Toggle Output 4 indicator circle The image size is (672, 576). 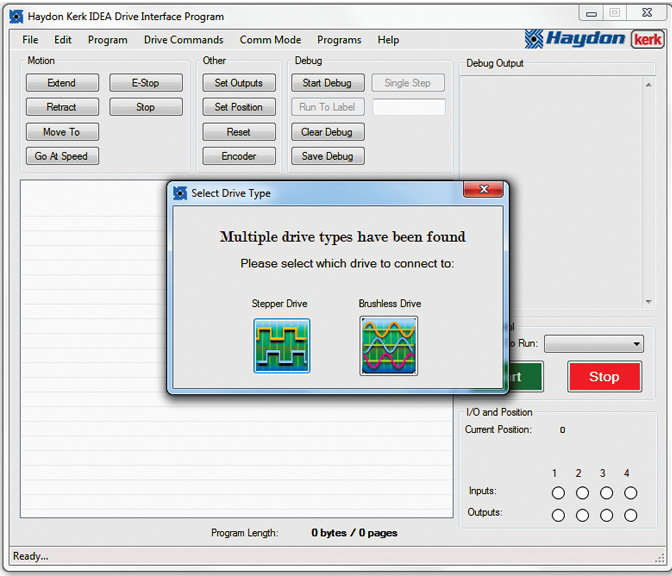click(x=630, y=515)
